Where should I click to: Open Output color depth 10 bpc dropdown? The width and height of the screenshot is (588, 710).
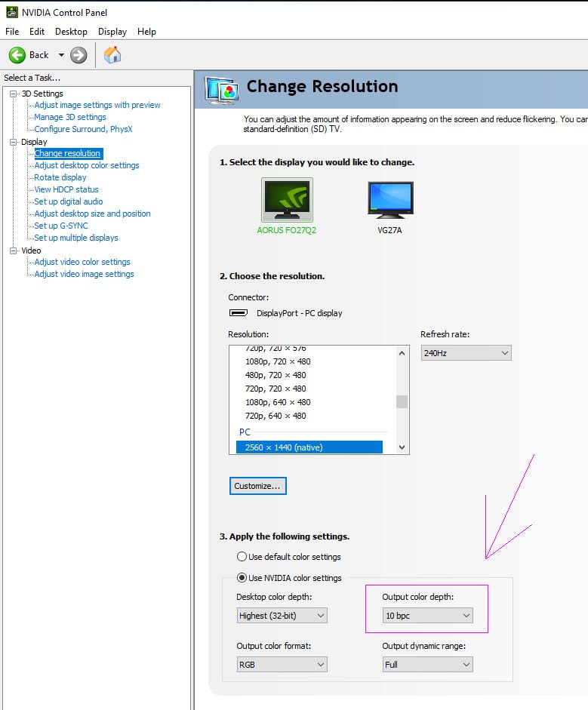click(428, 616)
